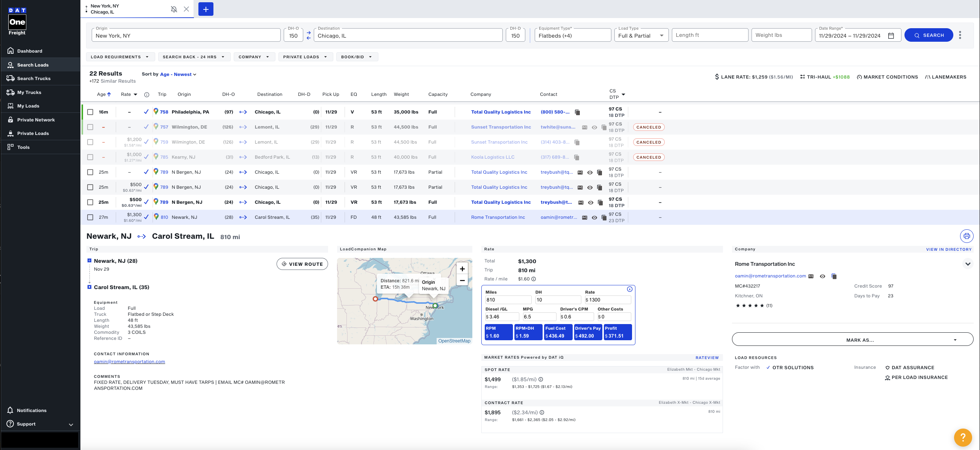Open map pin for Philadelphia, PA row
The width and height of the screenshot is (980, 450).
coord(156,112)
